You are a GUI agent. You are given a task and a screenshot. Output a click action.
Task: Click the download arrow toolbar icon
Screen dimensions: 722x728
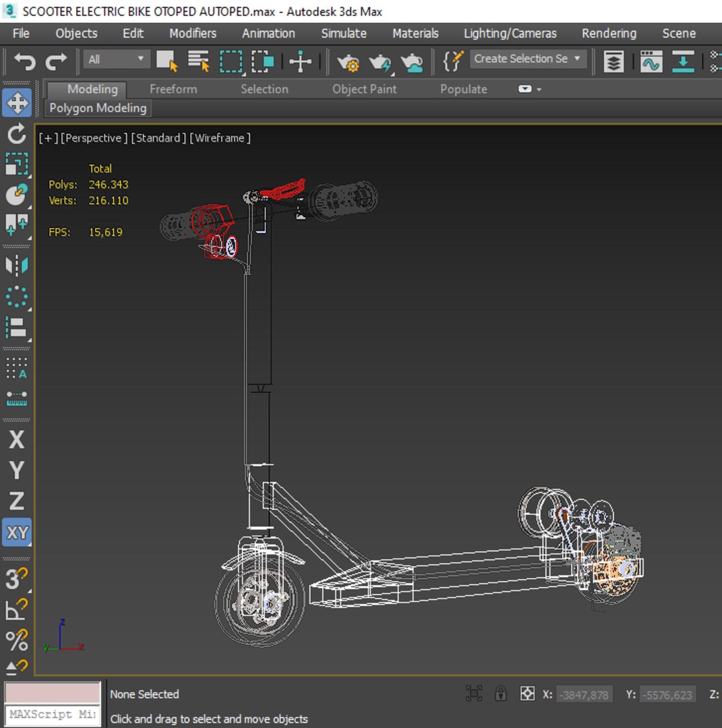tap(683, 61)
